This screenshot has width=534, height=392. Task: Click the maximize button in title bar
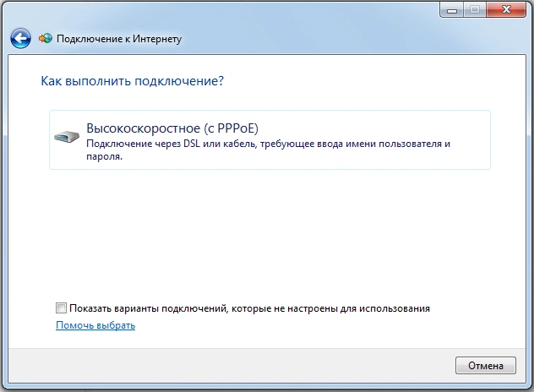pyautogui.click(x=471, y=10)
